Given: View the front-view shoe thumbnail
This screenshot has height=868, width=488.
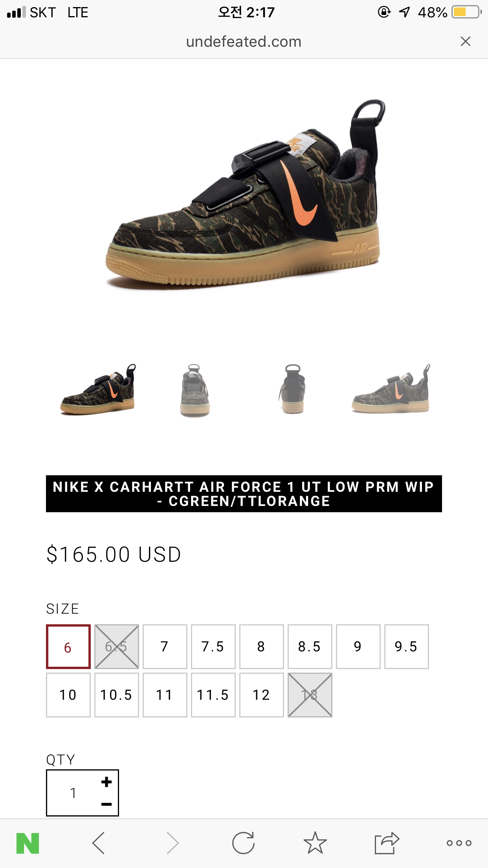Looking at the screenshot, I should 195,390.
